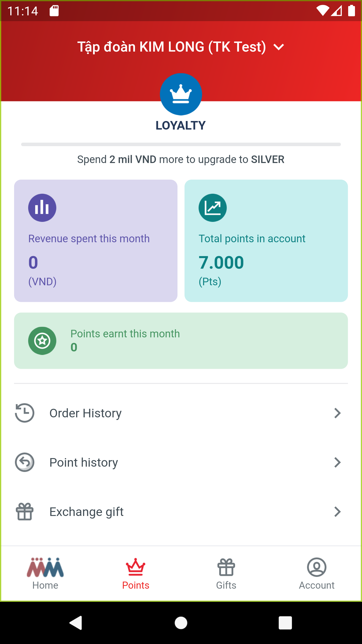Click the purple bar chart revenue icon
This screenshot has width=362, height=644.
click(x=42, y=208)
